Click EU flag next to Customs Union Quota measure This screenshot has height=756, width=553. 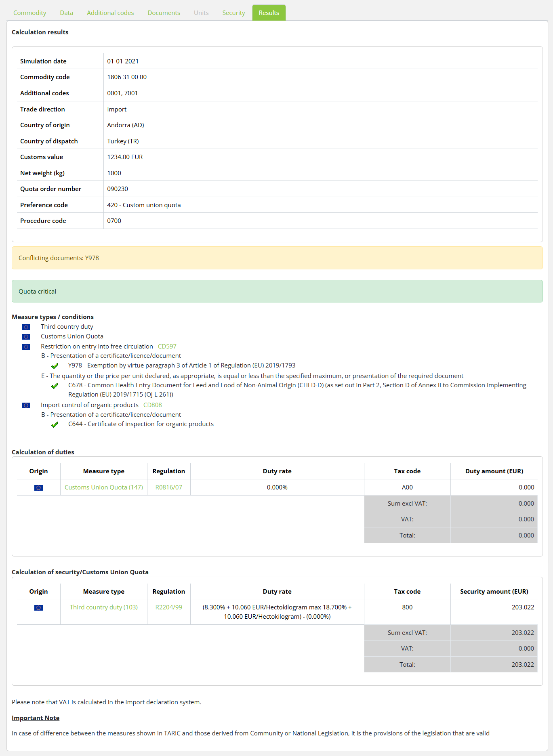pos(26,337)
